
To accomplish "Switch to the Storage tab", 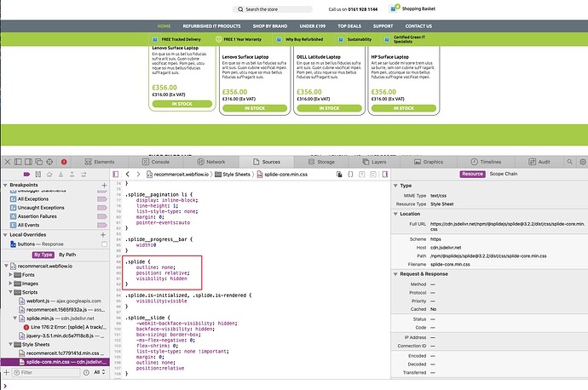I will pos(321,162).
